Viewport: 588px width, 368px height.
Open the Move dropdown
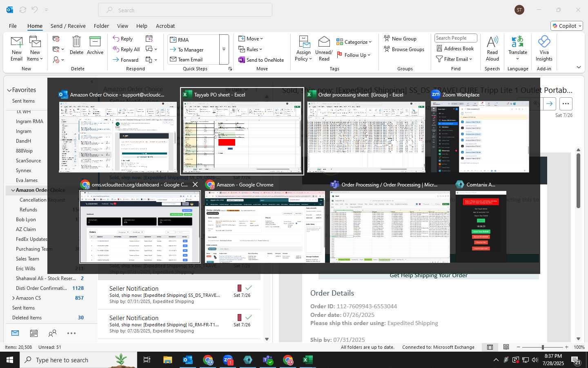(251, 38)
